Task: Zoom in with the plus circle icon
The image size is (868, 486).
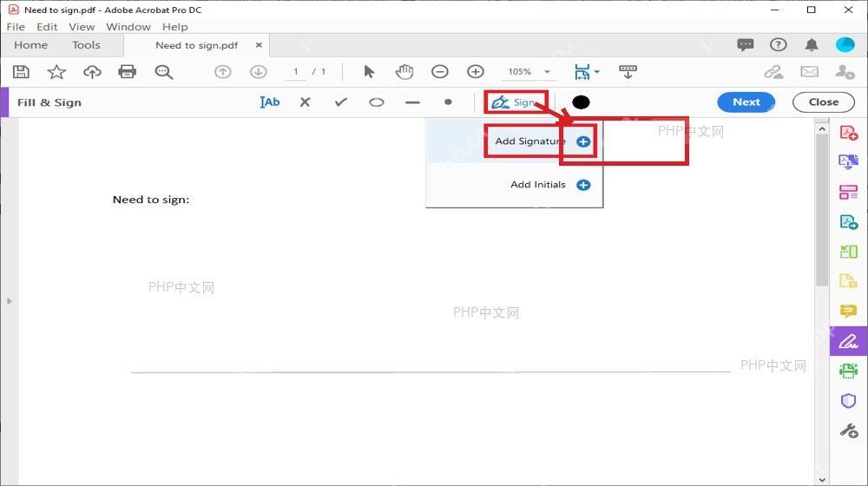Action: 476,72
